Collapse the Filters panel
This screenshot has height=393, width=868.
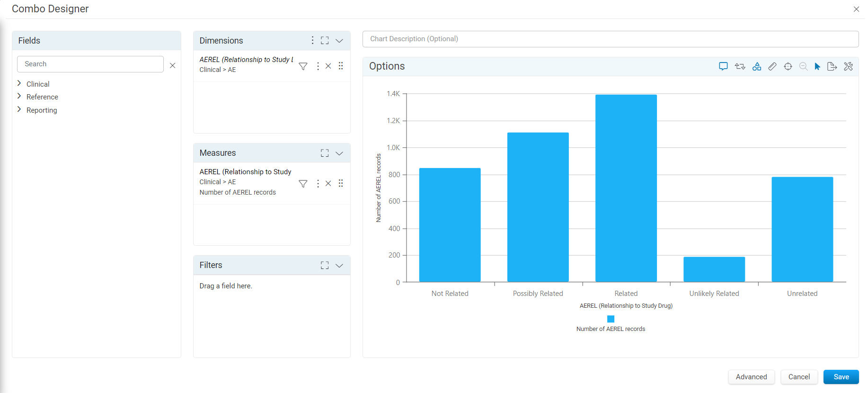339,266
